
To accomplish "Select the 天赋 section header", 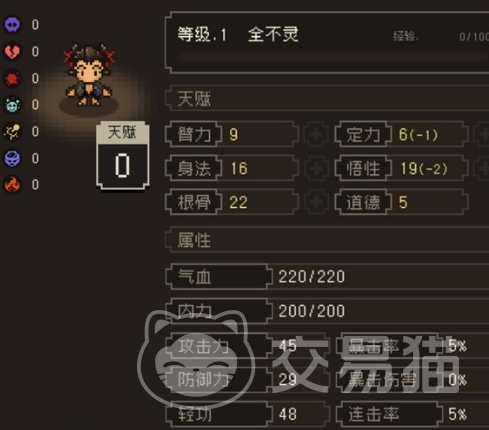I will (x=328, y=99).
